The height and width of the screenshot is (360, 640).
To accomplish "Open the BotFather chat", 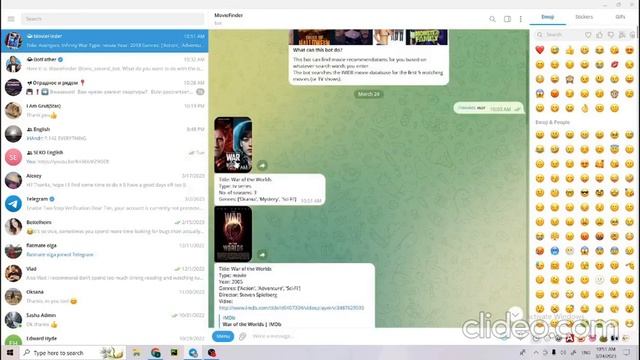I will [104, 64].
